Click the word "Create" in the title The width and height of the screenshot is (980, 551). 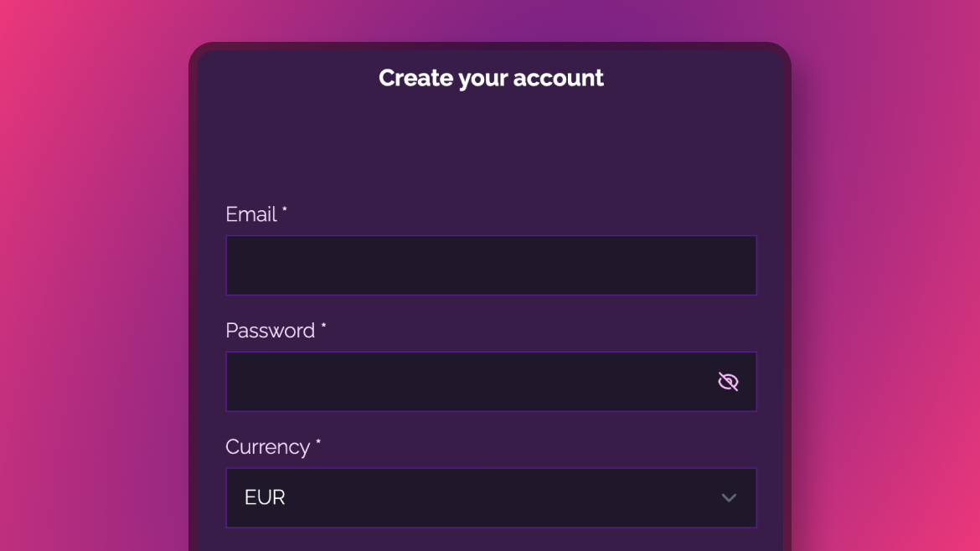(x=415, y=78)
